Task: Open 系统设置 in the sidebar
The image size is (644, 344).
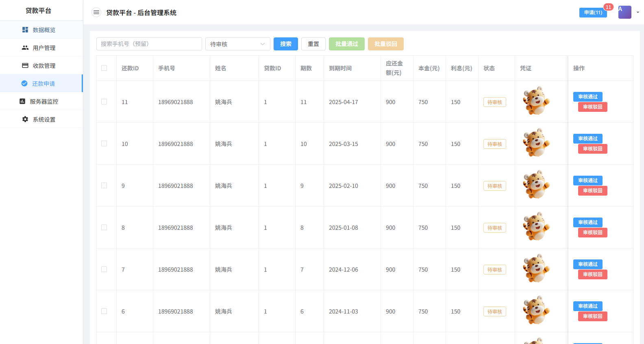Action: pyautogui.click(x=44, y=119)
